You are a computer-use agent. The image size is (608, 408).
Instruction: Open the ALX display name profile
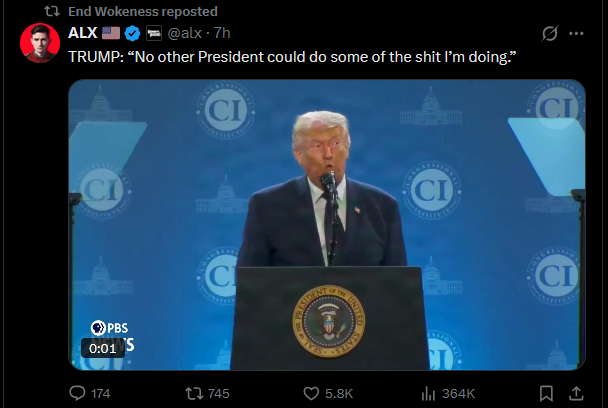[x=83, y=33]
